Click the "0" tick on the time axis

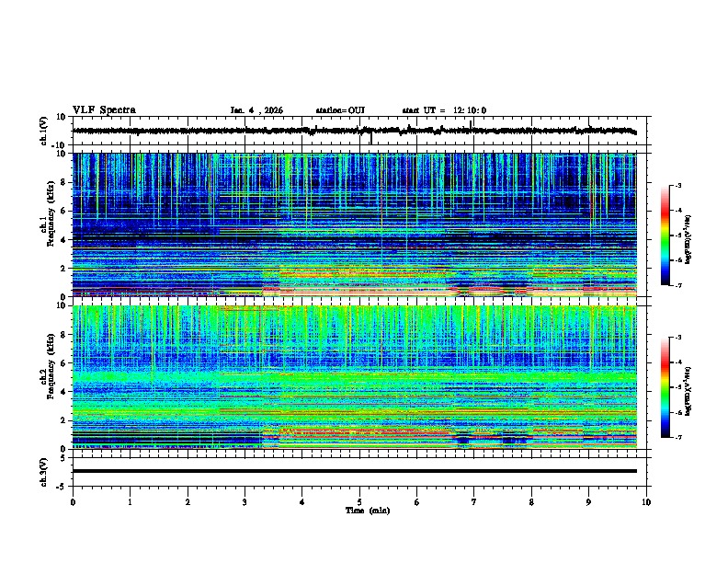coord(73,502)
